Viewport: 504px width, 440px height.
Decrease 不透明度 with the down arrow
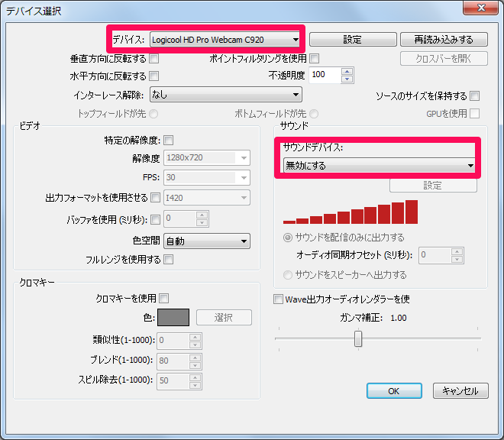click(347, 79)
